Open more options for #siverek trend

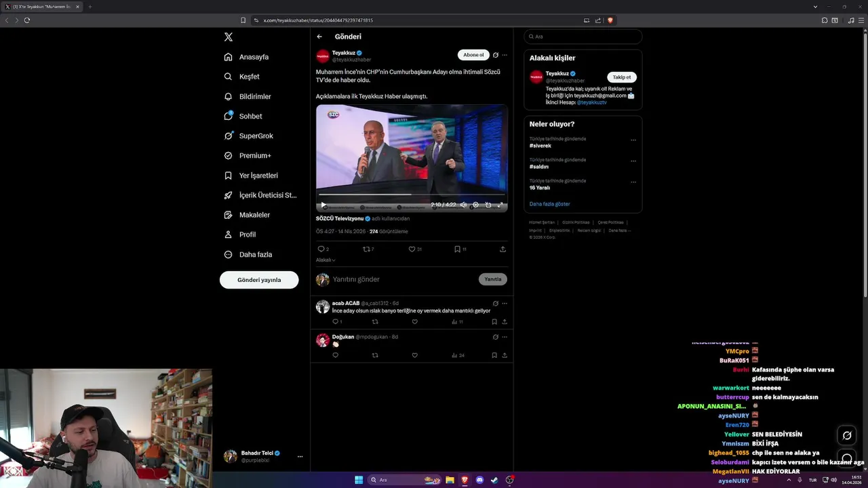pyautogui.click(x=633, y=140)
